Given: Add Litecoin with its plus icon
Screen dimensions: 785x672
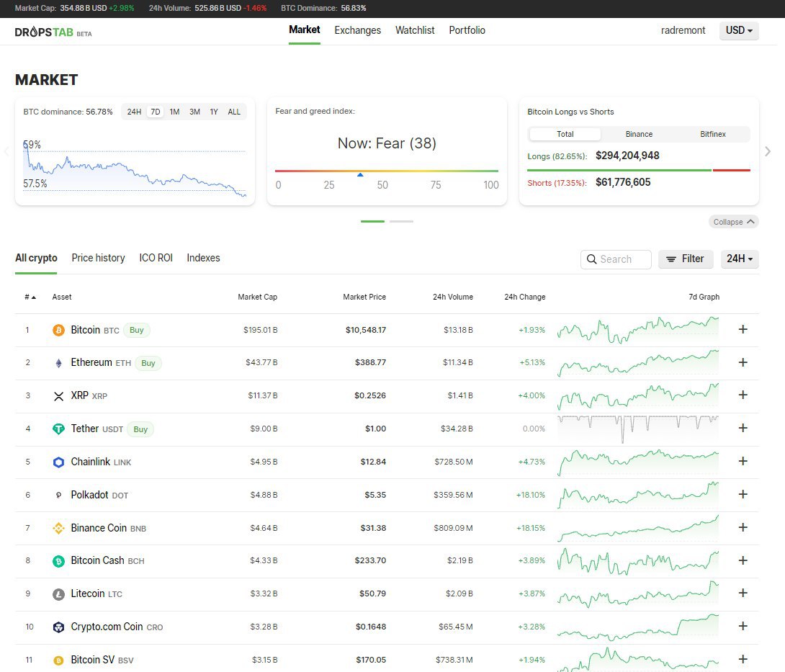Looking at the screenshot, I should pos(743,593).
